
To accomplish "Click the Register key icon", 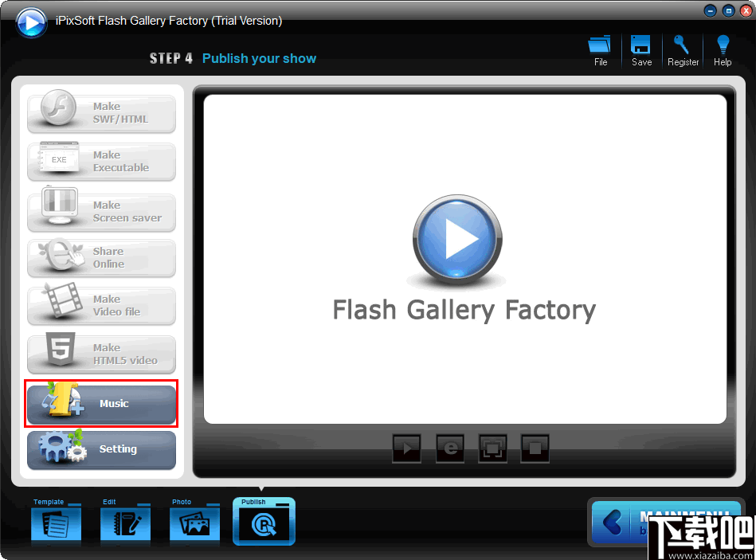I will pos(682,49).
